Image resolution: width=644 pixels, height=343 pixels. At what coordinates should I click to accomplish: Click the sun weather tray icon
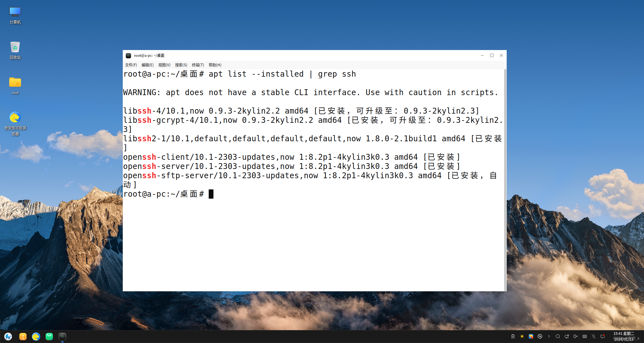tap(522, 336)
